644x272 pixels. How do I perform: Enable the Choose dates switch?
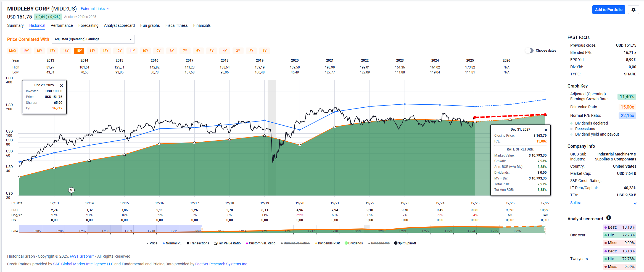click(529, 51)
